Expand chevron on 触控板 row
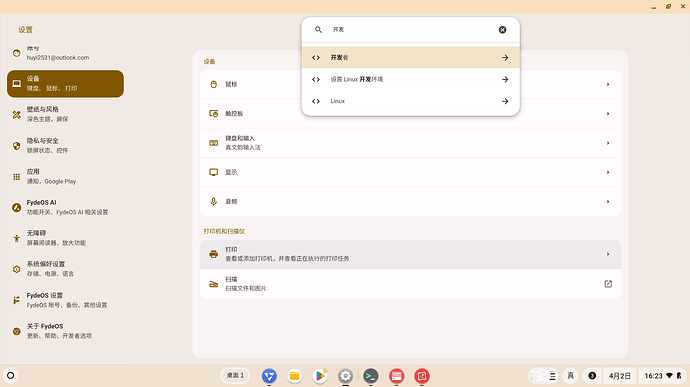Screen dimensions: 690x387 (608, 114)
